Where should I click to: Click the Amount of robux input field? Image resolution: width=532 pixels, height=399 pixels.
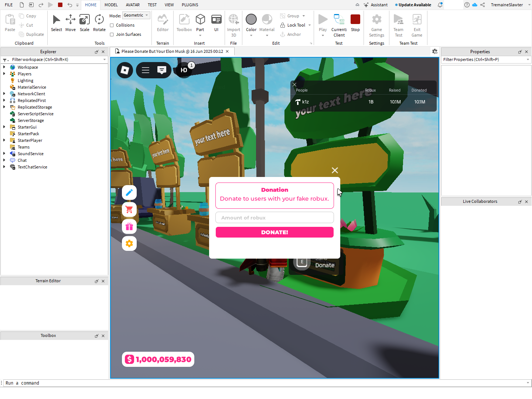274,218
